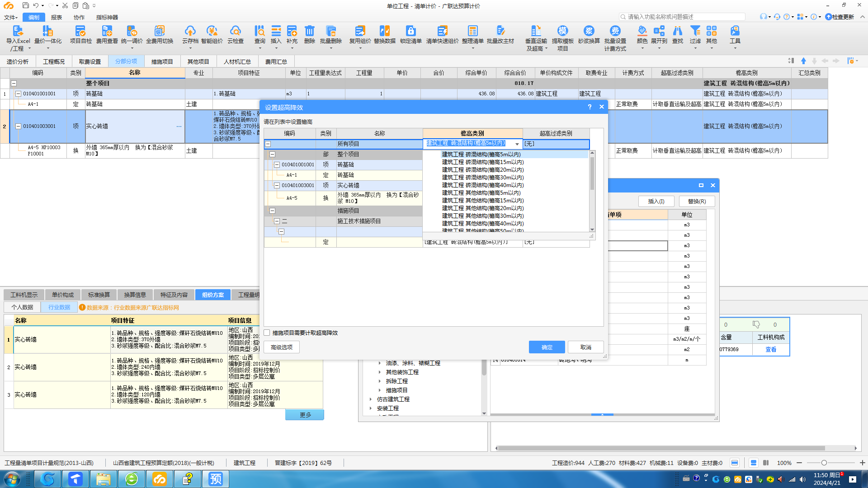Switch to 人材机汇总 tab
This screenshot has height=488, width=868.
237,61
